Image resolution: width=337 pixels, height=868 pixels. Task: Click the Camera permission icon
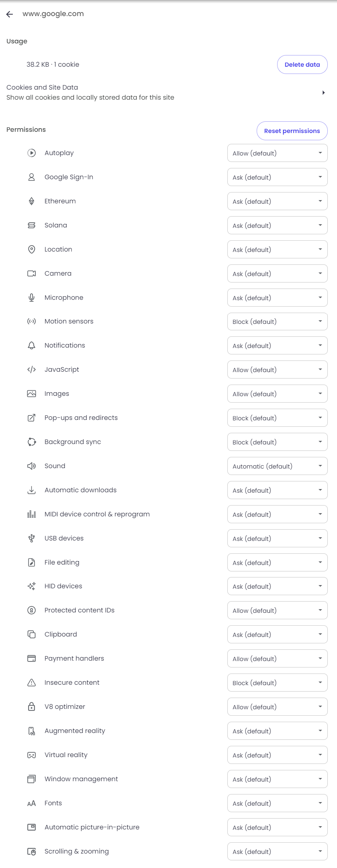tap(31, 273)
